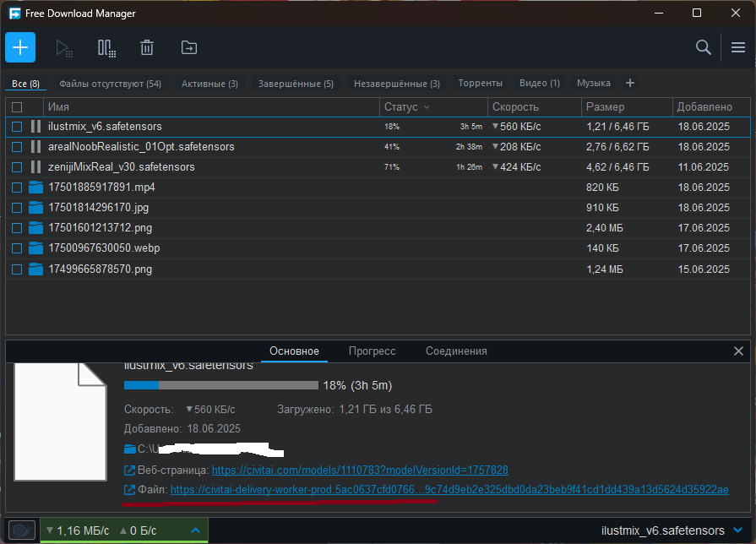Click upload speed 0 Б/с in status bar
Screen dimensions: 756x544
click(139, 530)
